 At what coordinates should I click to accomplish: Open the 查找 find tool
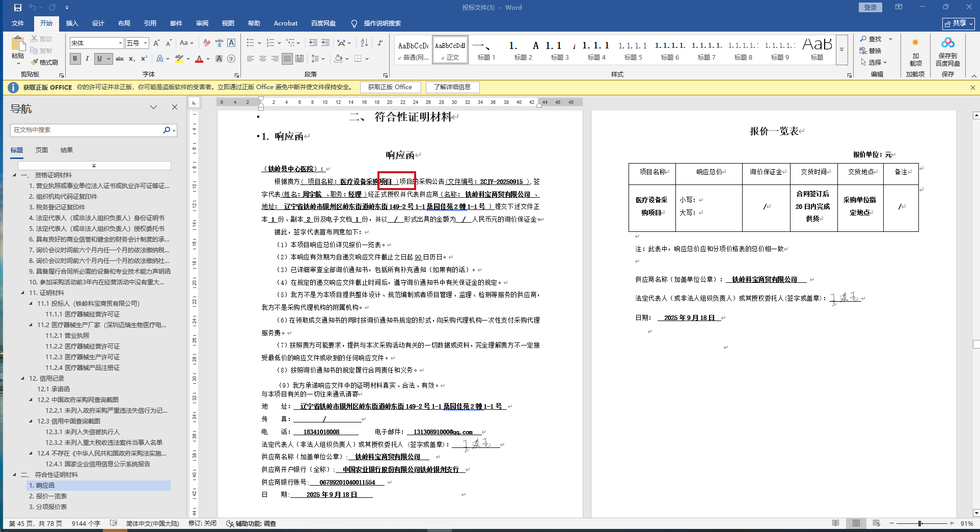(x=870, y=39)
